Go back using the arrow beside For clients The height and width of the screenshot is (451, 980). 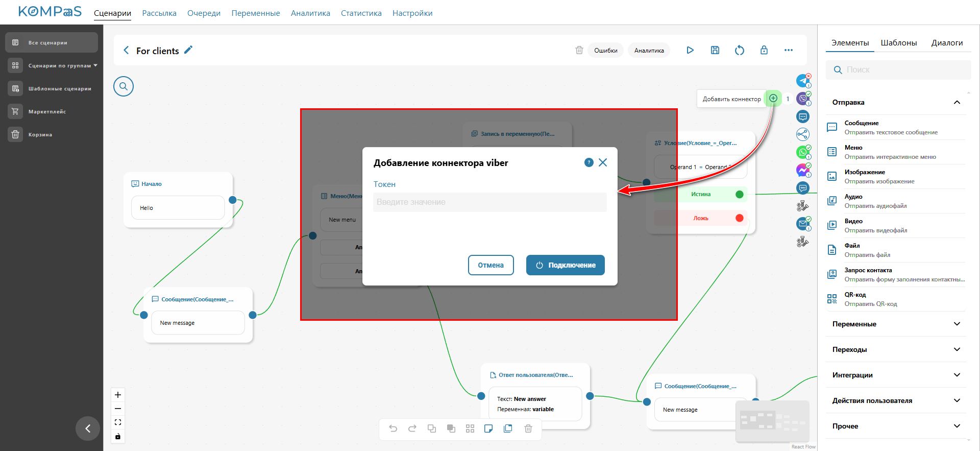point(126,50)
